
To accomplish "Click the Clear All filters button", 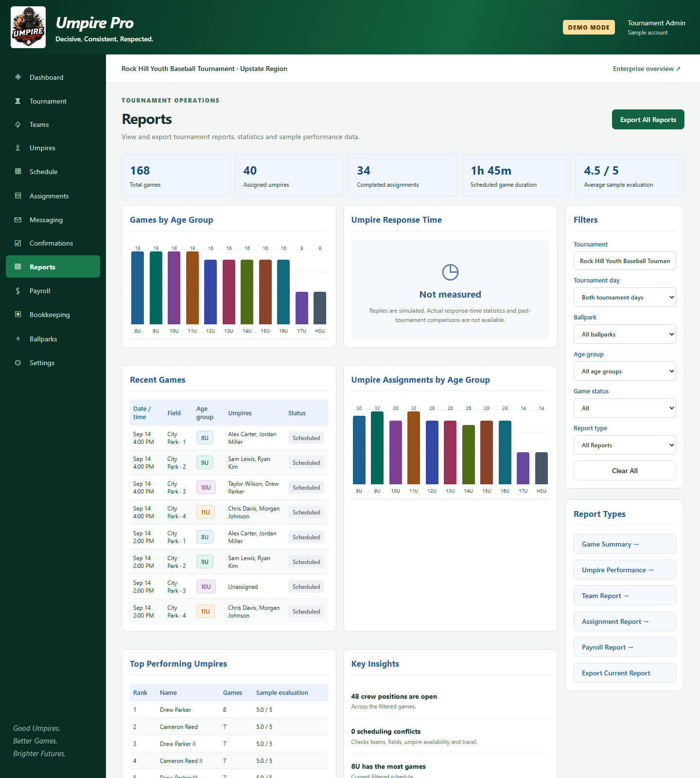I will point(625,471).
